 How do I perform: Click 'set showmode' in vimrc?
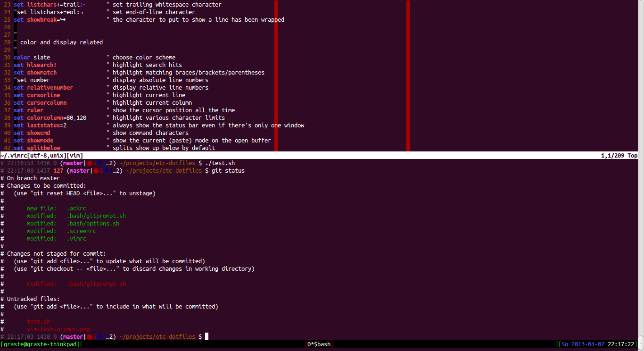coord(33,140)
